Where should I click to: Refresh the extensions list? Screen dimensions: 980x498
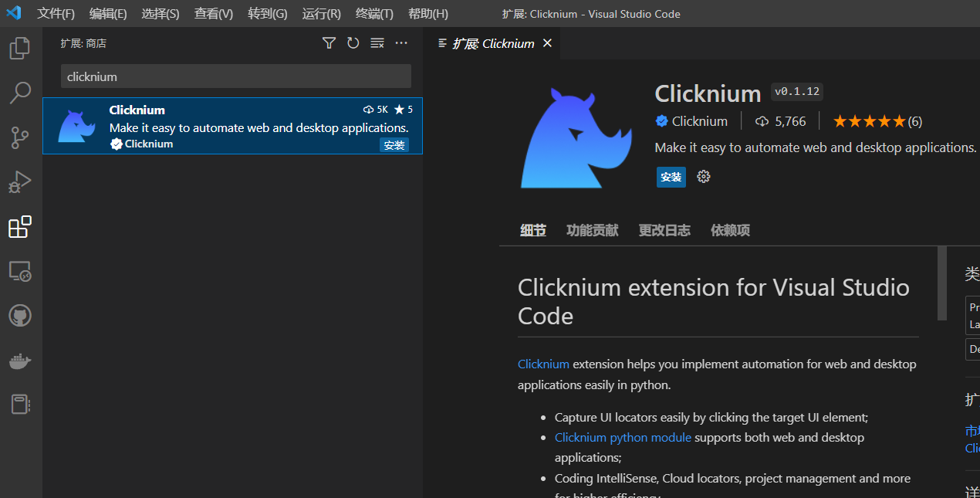tap(353, 42)
